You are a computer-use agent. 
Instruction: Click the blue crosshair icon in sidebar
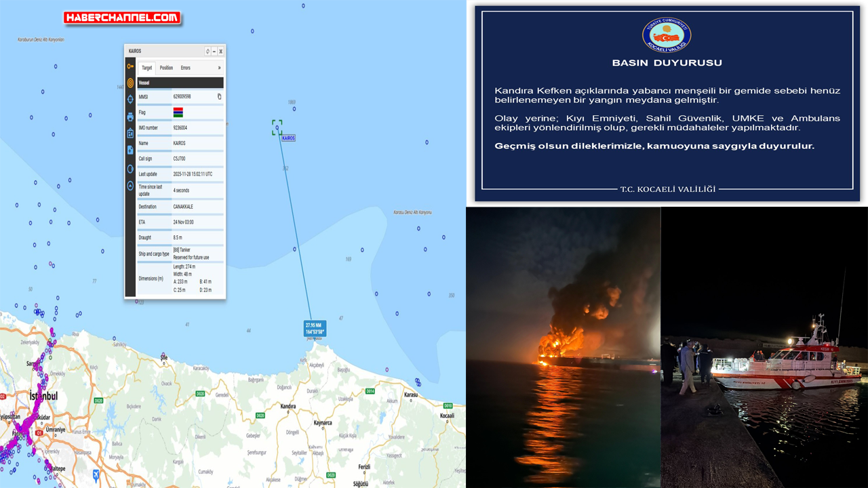pyautogui.click(x=130, y=99)
